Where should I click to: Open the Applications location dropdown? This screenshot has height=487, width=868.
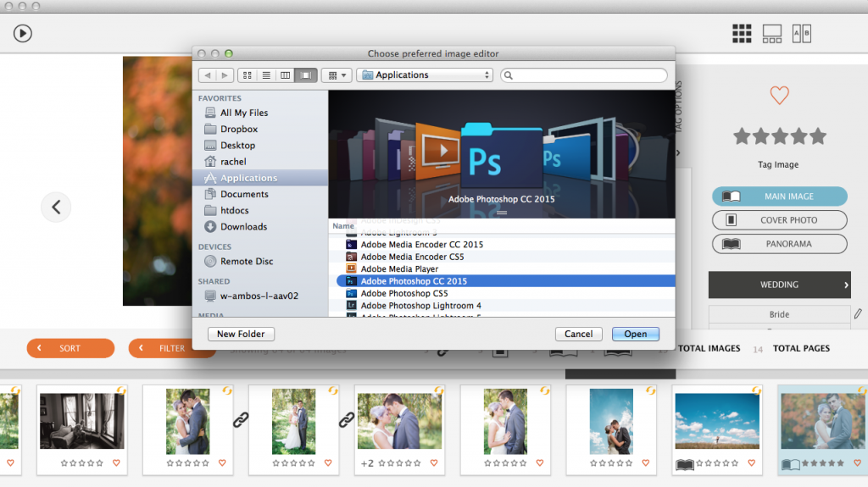point(425,75)
